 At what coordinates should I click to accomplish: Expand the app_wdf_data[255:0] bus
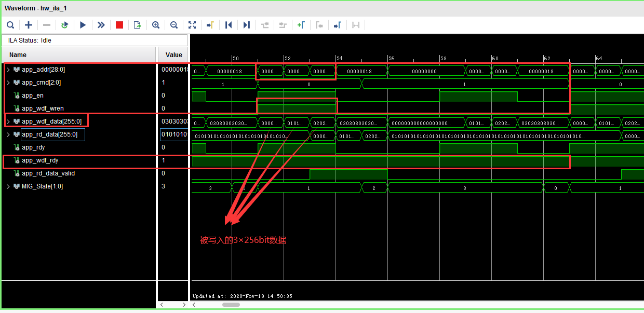tap(8, 121)
